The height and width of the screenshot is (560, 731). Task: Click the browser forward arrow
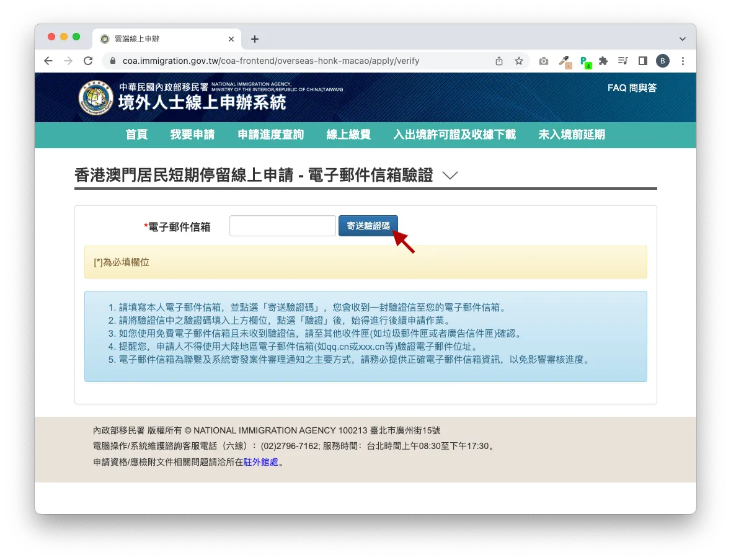click(69, 61)
